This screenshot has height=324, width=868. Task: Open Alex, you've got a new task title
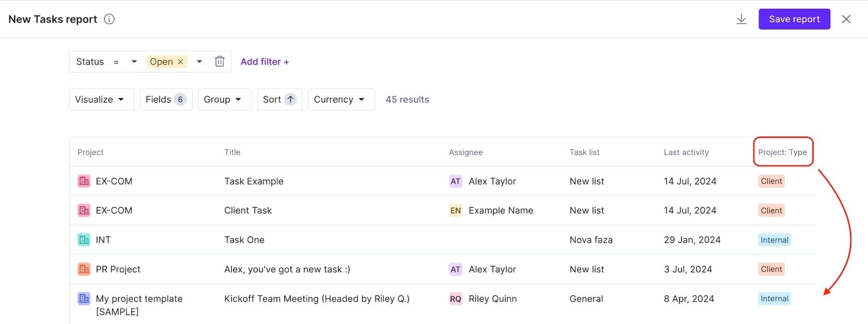(x=287, y=269)
